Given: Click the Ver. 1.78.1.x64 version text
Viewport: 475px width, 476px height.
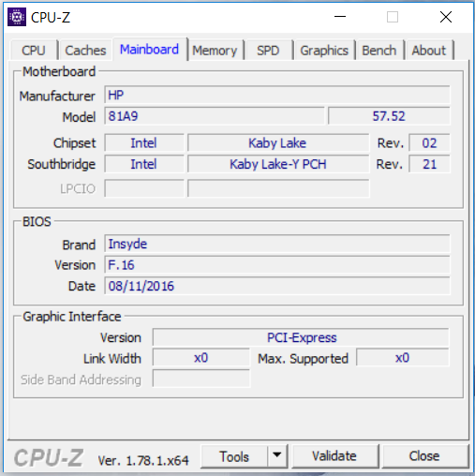Looking at the screenshot, I should pyautogui.click(x=143, y=460).
